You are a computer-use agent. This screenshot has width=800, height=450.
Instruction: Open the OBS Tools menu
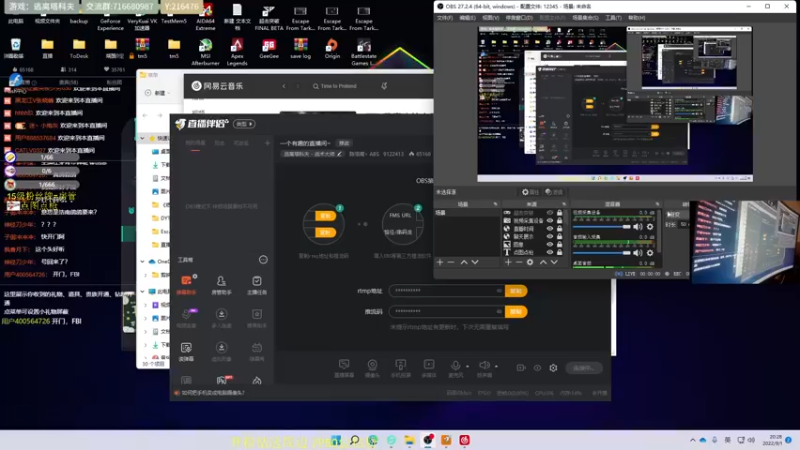coord(613,18)
